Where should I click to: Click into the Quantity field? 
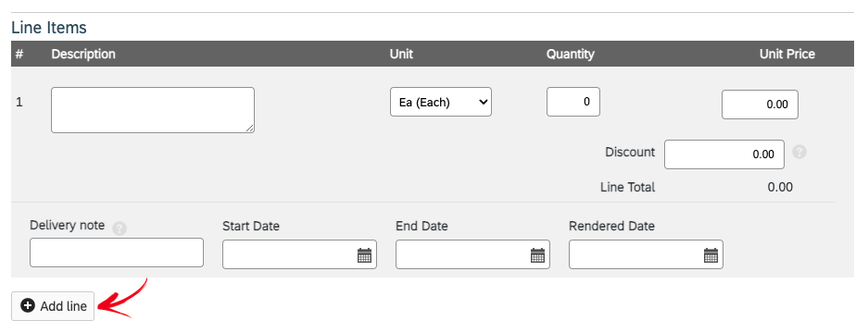[572, 102]
